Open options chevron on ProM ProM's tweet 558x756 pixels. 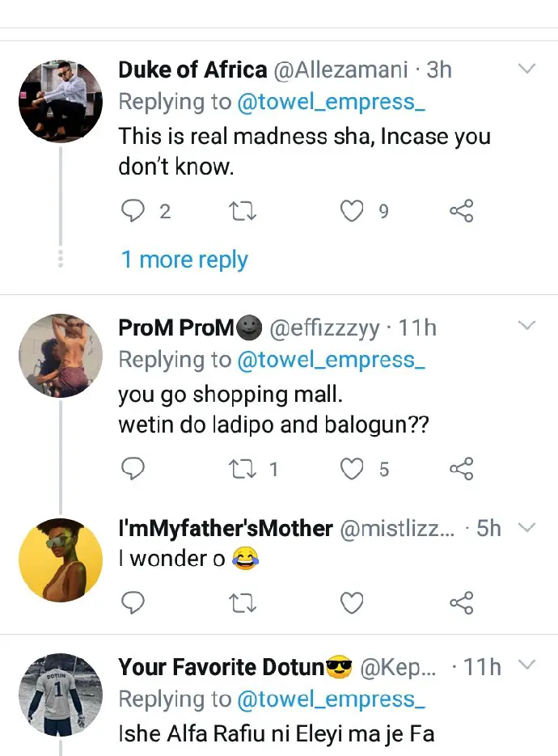click(x=526, y=326)
